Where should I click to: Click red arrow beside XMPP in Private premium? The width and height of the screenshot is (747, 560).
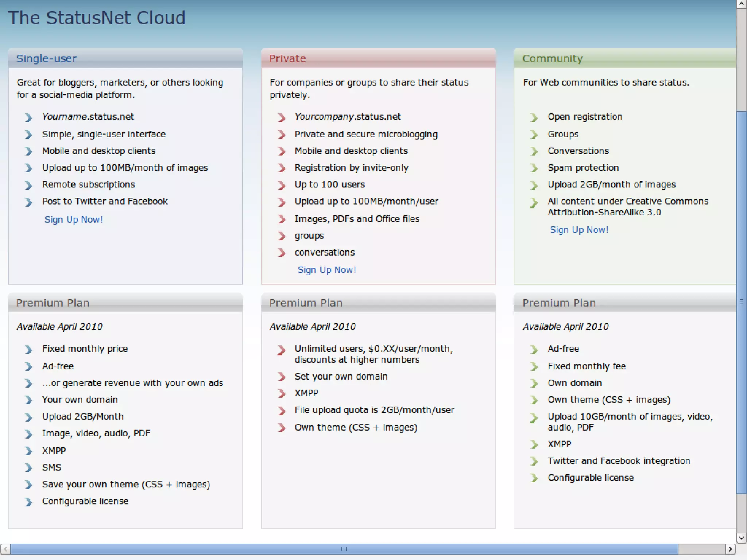(x=281, y=393)
